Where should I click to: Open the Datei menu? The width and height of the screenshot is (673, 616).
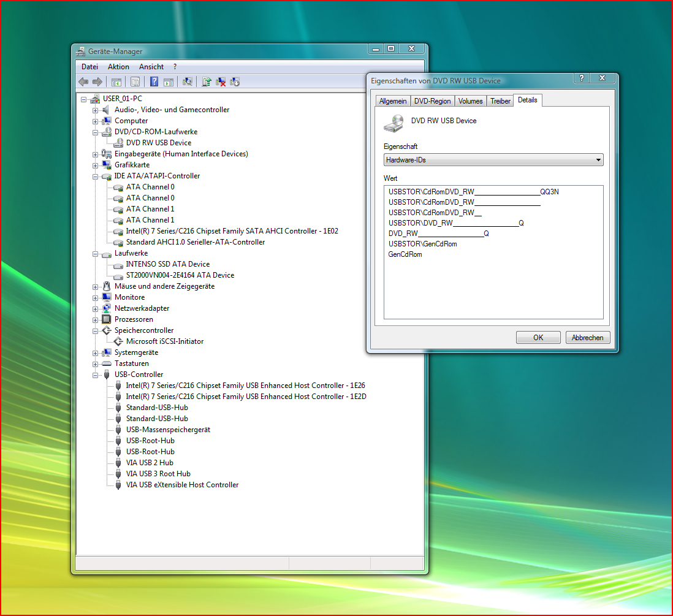point(89,67)
